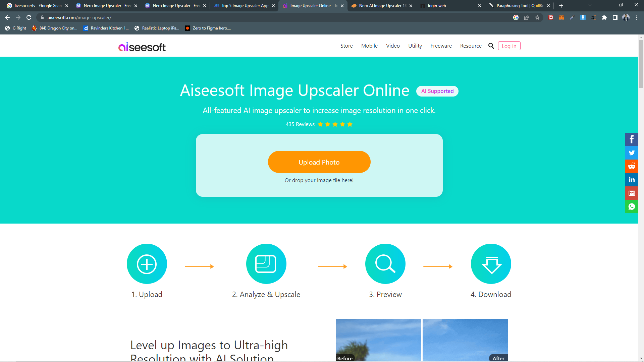Click the scrollbar down arrow
Image resolution: width=644 pixels, height=362 pixels.
click(641, 359)
